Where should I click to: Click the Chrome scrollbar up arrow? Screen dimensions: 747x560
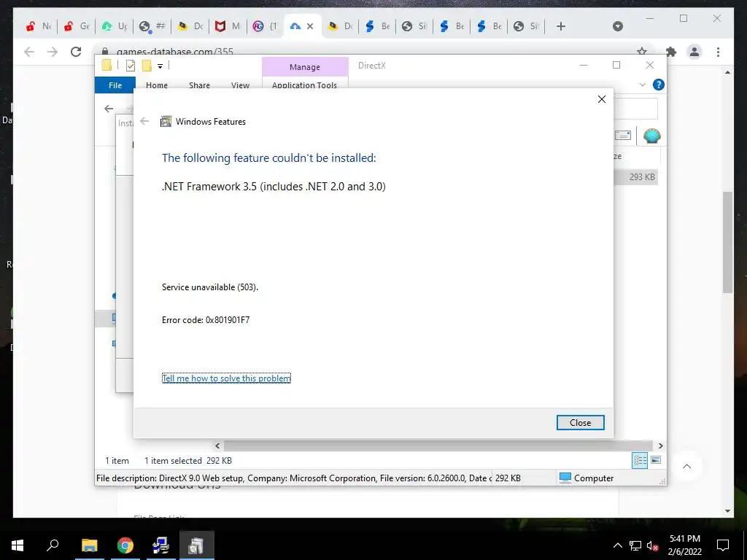coord(727,72)
